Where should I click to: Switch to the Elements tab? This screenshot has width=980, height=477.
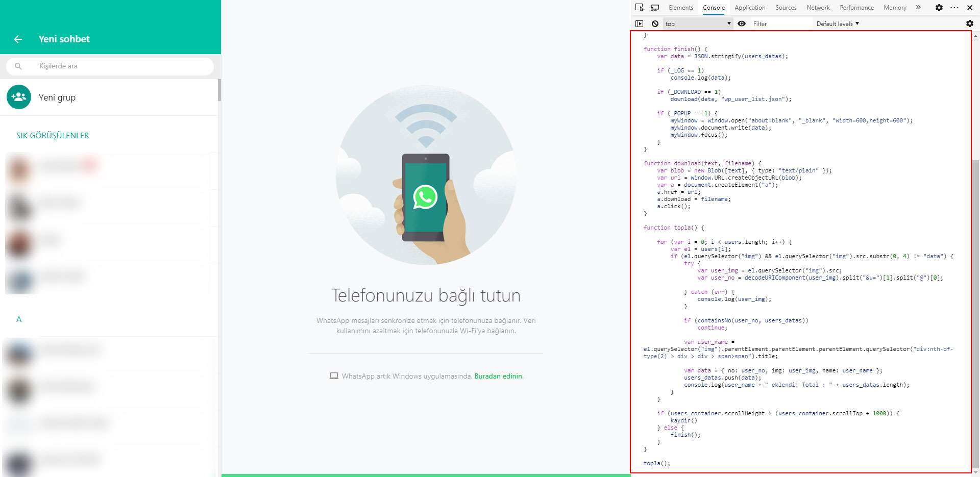681,8
